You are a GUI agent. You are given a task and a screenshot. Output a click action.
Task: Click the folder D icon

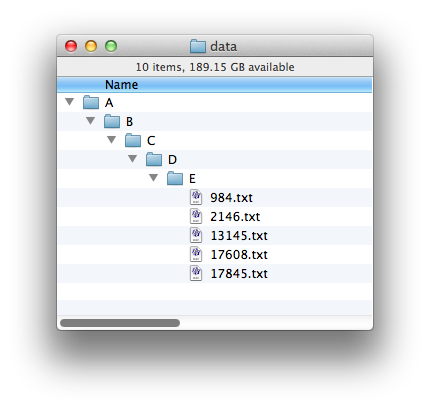[154, 159]
